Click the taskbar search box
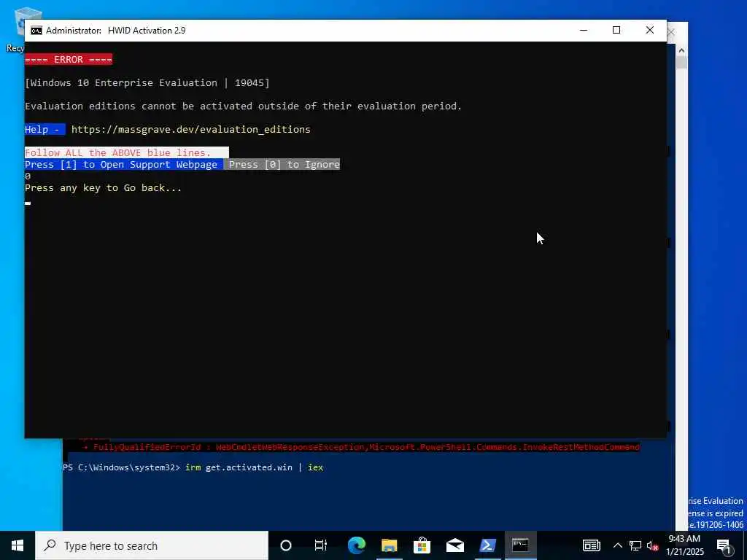This screenshot has width=747, height=560. coord(152,545)
